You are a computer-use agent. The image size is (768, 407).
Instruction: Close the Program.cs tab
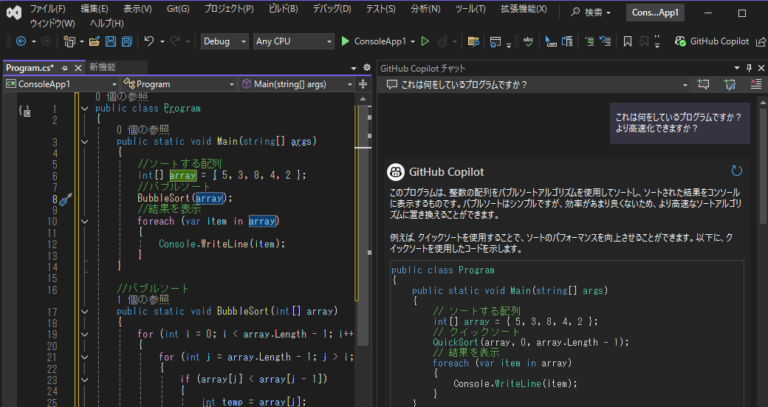click(x=77, y=68)
